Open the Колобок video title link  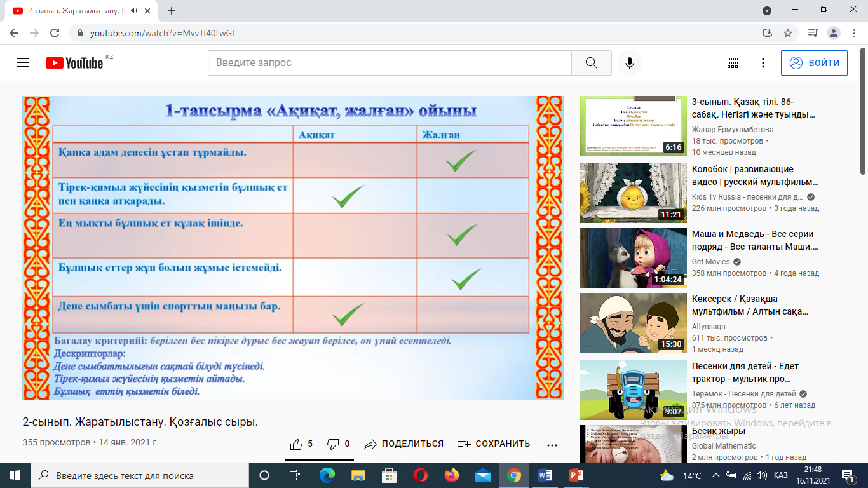[756, 175]
